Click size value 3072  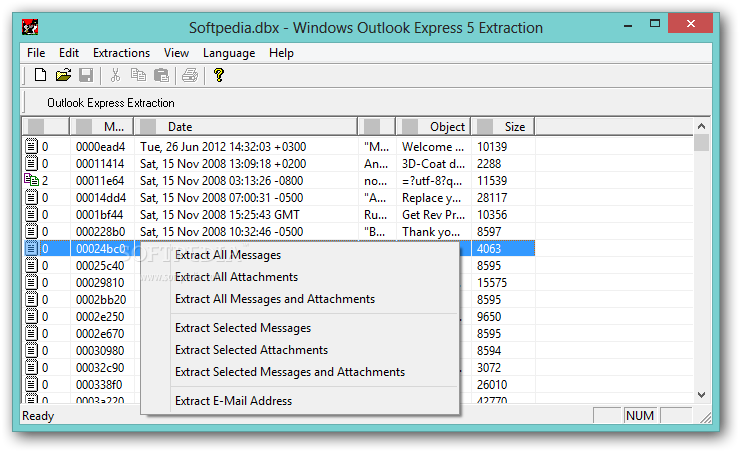489,368
